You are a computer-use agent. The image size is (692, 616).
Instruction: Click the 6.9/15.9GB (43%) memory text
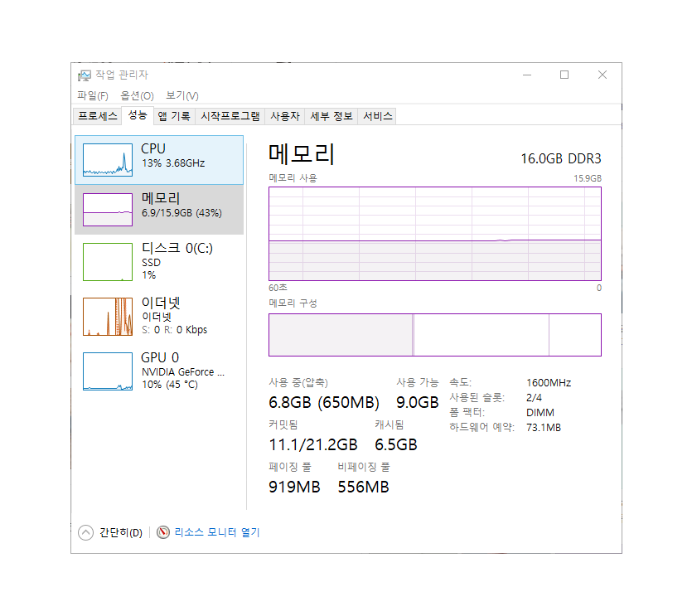(181, 213)
